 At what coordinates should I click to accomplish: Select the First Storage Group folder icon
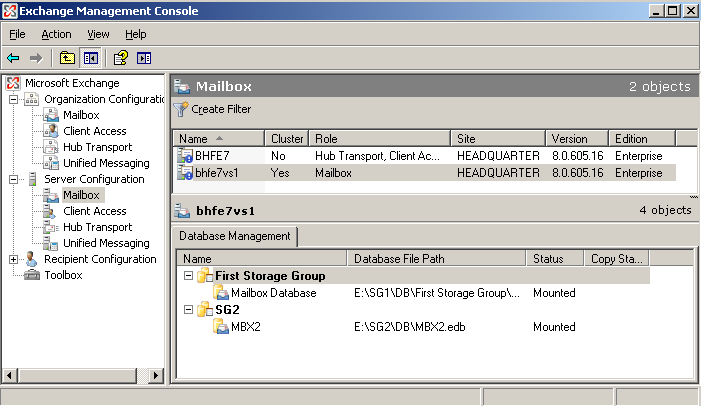(x=204, y=275)
